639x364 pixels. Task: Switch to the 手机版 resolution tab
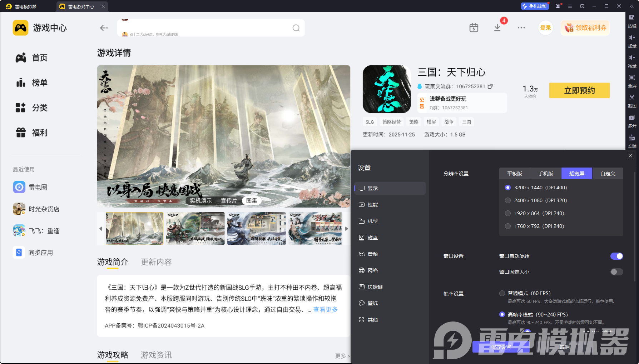tap(546, 174)
